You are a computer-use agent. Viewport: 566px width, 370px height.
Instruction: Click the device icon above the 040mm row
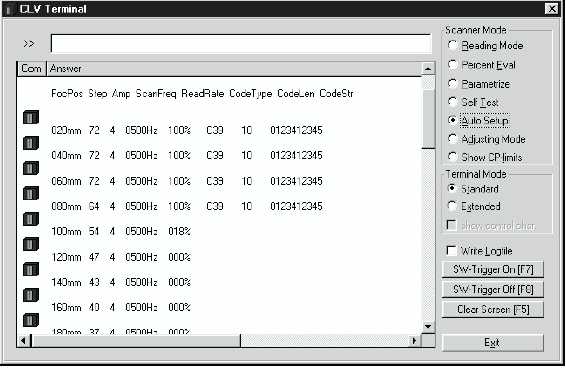pos(31,143)
